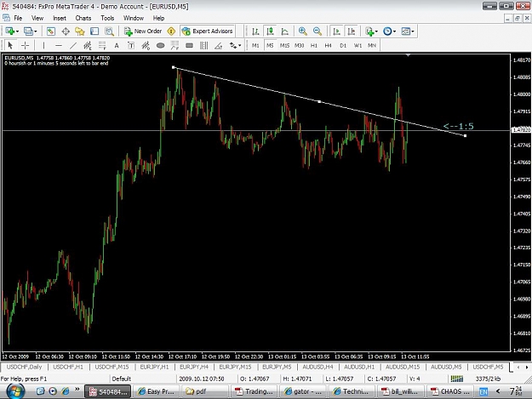Open the Profiles dropdown icon
Viewport: 532px width, 399px height.
pyautogui.click(x=30, y=31)
